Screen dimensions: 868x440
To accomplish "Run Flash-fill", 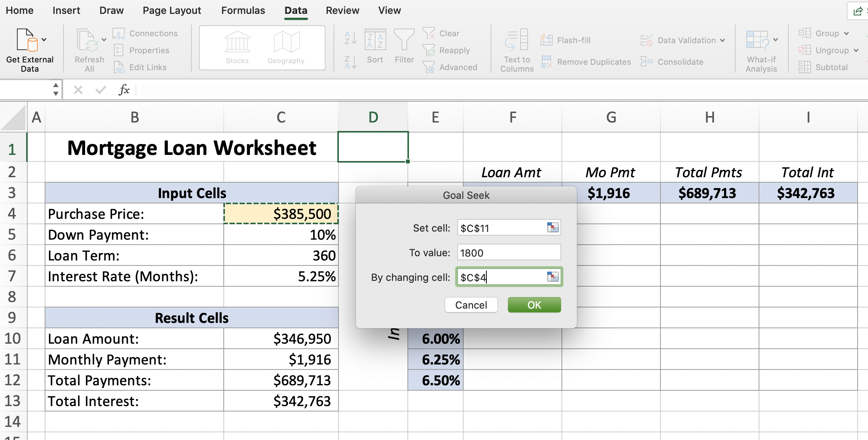I will pyautogui.click(x=565, y=40).
